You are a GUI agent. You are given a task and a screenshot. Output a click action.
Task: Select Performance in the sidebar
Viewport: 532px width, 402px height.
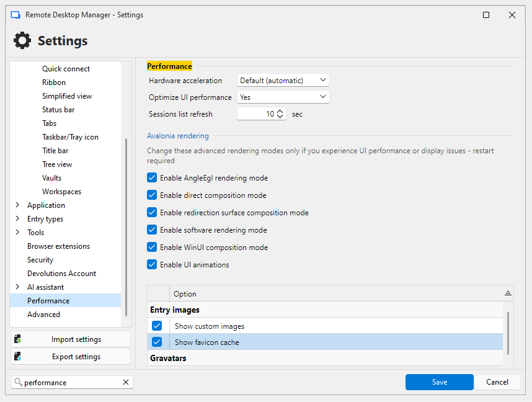[x=65, y=300]
